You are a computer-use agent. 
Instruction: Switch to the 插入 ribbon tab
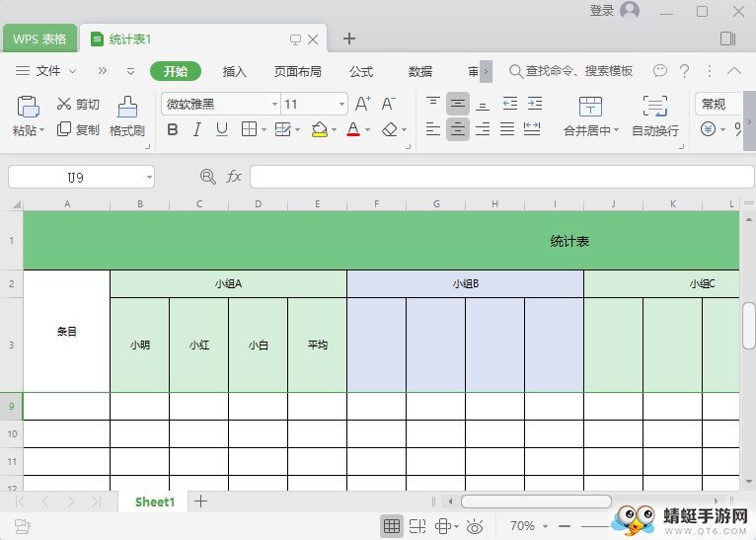[x=235, y=71]
